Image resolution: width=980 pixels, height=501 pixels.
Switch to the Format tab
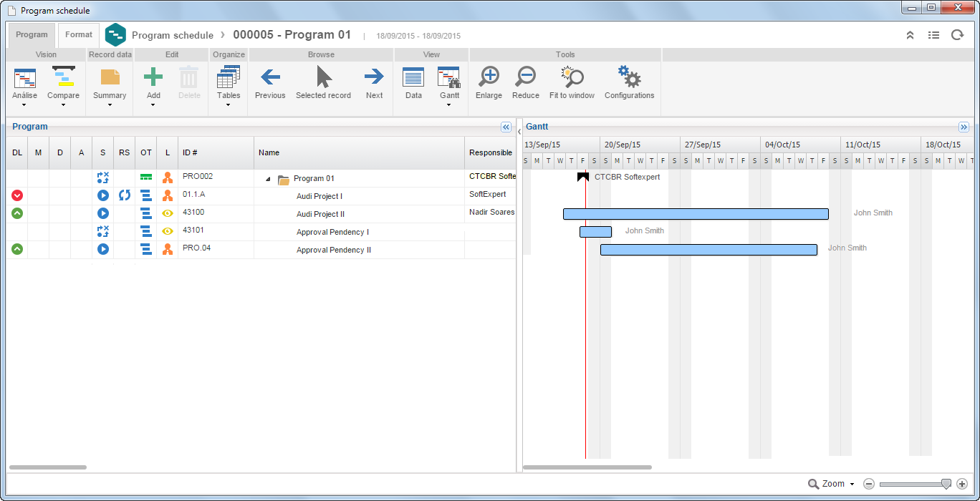click(x=79, y=34)
